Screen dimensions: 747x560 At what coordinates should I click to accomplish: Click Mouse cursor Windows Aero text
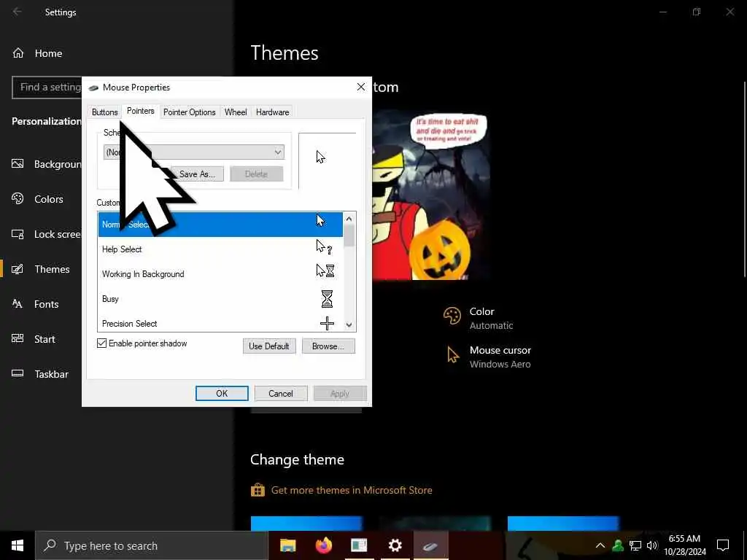pos(500,357)
